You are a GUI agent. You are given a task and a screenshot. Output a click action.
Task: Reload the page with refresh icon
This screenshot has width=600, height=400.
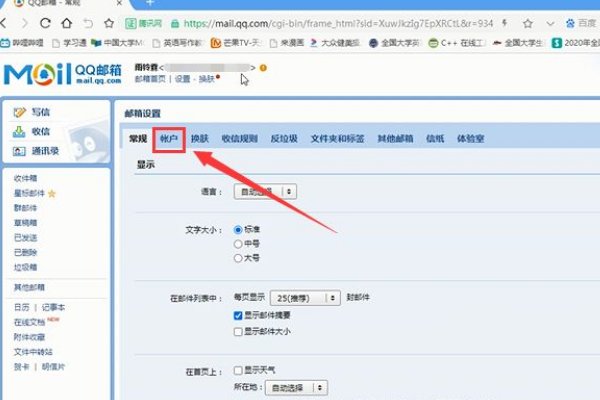pyautogui.click(x=45, y=23)
